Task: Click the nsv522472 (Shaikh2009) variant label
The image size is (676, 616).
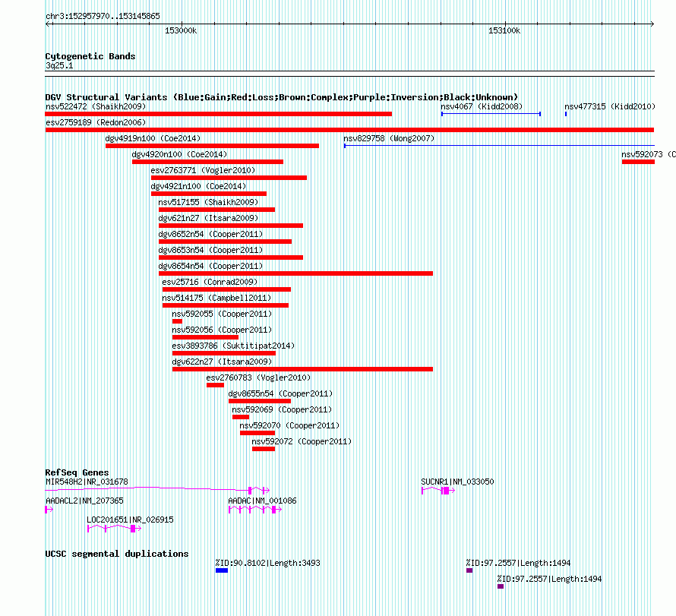Action: pos(96,106)
